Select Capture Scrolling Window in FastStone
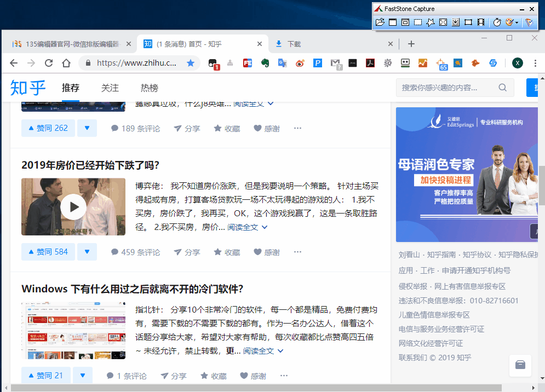The height and width of the screenshot is (392, 545). [456, 22]
